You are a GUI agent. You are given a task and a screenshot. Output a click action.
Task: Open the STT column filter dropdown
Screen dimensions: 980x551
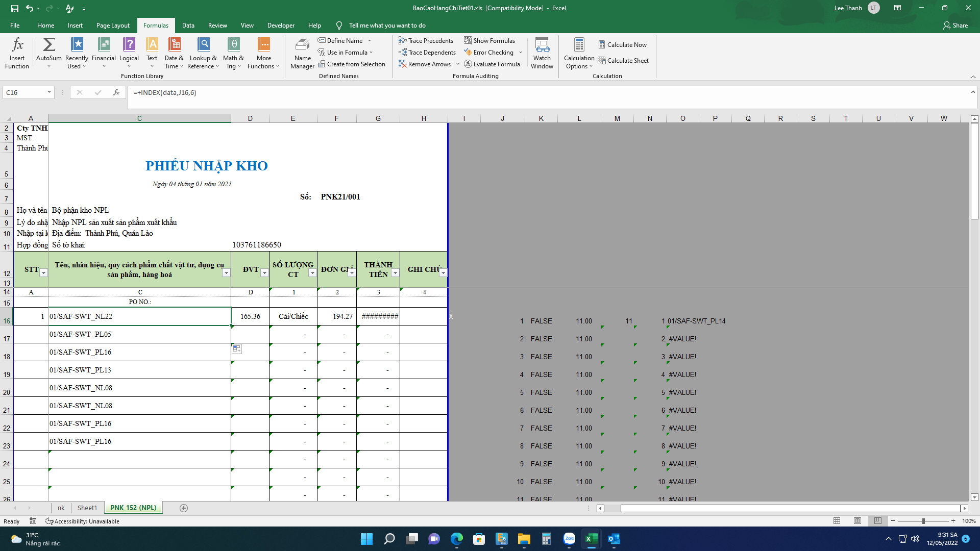[x=43, y=273]
